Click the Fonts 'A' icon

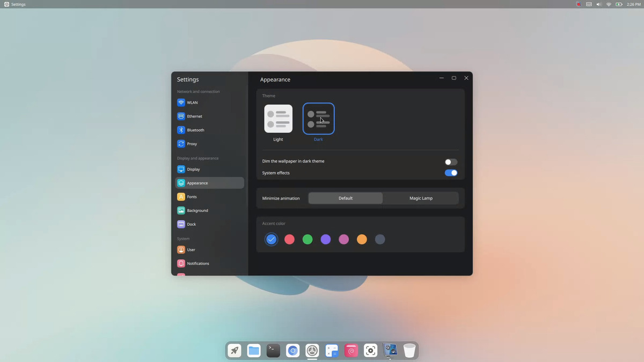181,197
